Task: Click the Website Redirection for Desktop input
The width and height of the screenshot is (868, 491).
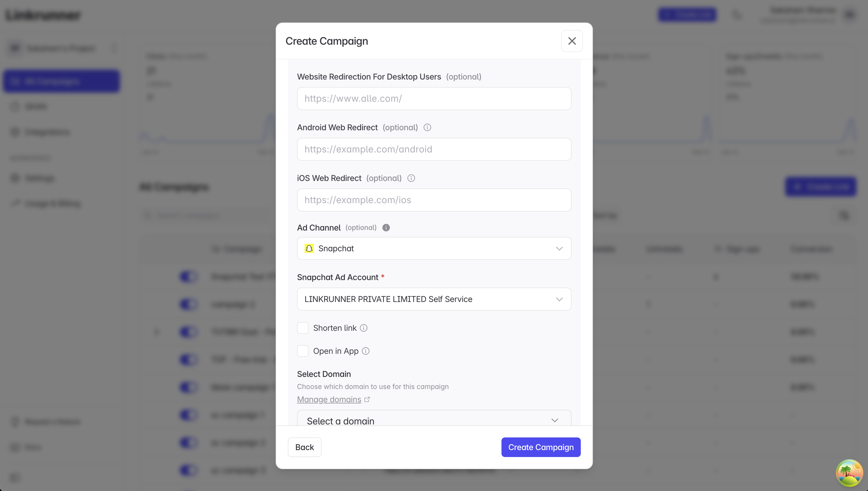Action: tap(434, 99)
